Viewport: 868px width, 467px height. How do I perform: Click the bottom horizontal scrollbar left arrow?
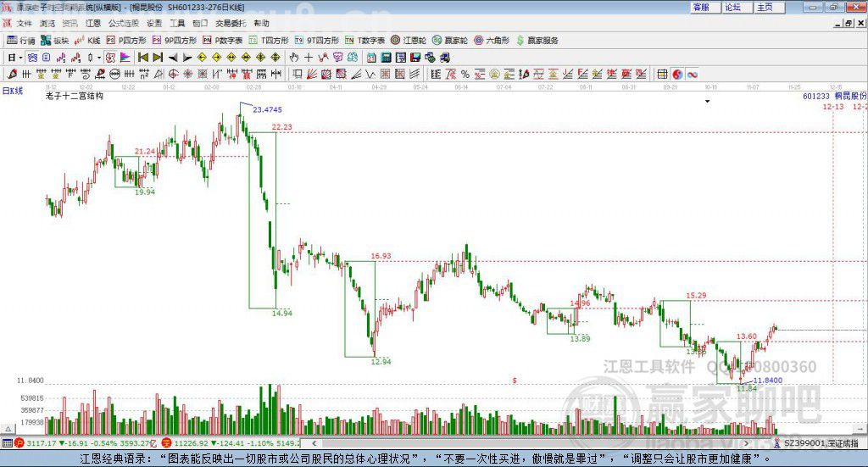click(x=314, y=442)
